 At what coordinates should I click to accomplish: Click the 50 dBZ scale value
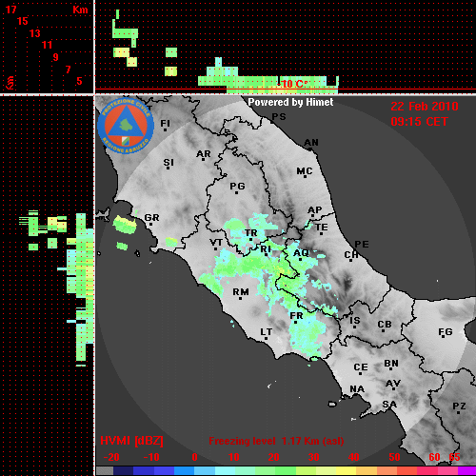point(394,457)
